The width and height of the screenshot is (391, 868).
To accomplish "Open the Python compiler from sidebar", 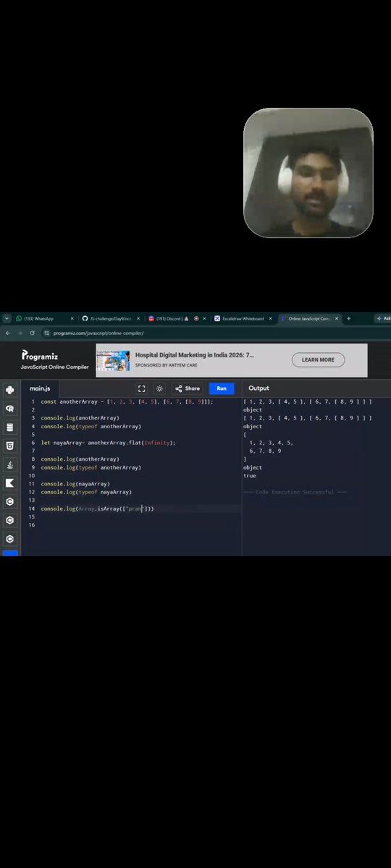I will pyautogui.click(x=10, y=390).
